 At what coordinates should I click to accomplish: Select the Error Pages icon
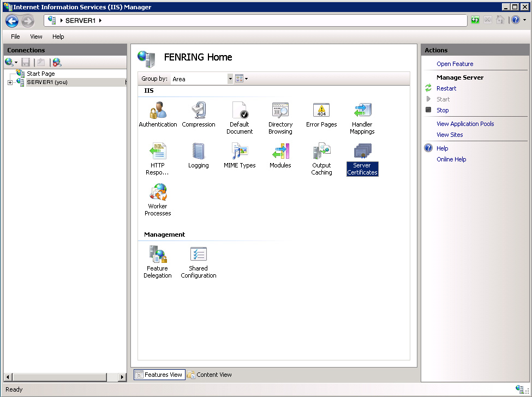tap(321, 115)
